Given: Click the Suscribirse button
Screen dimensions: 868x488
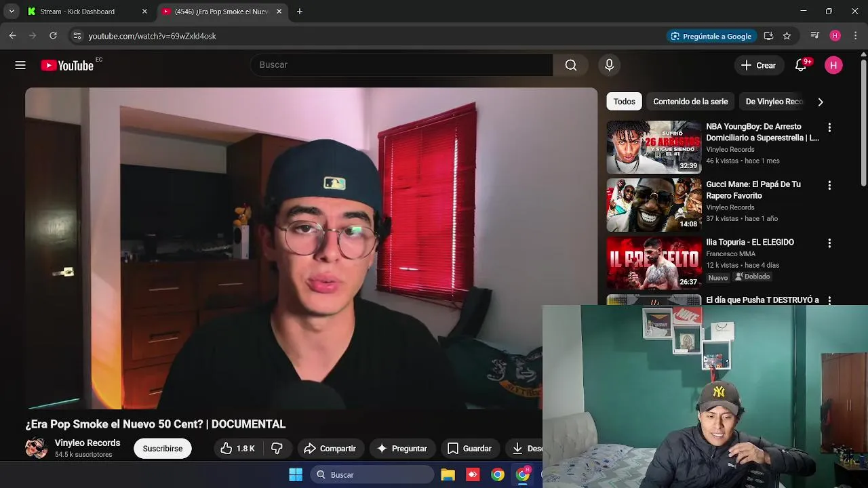Looking at the screenshot, I should [x=163, y=448].
